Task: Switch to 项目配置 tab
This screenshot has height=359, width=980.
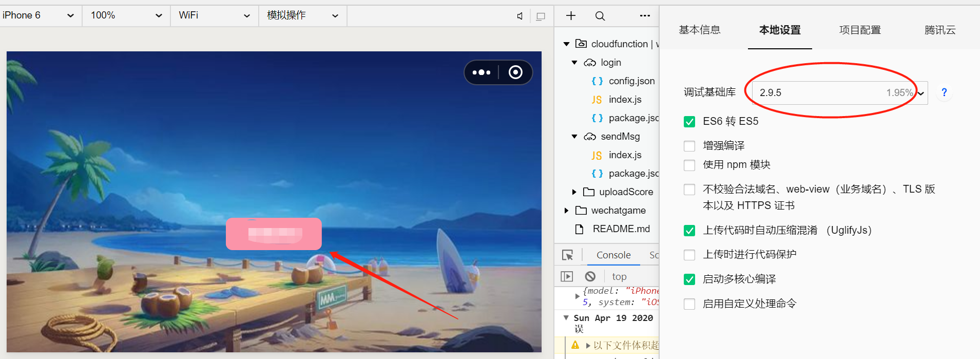Action: point(860,30)
